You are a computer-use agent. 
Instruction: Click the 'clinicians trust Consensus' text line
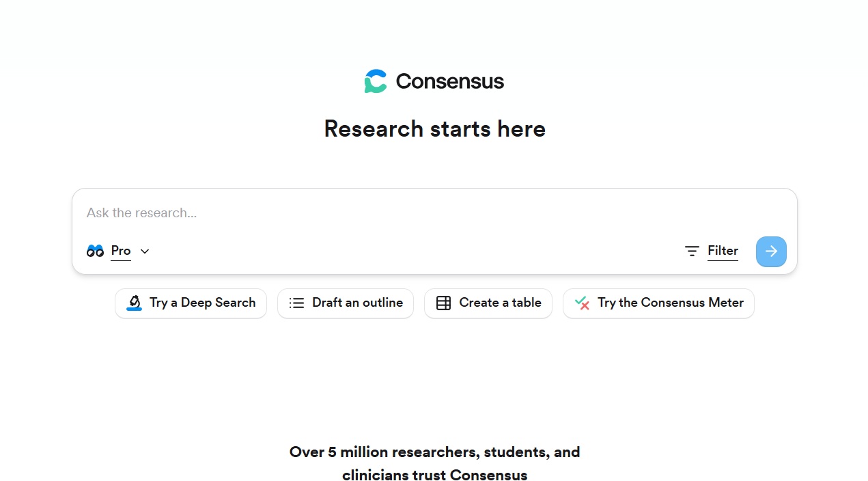click(434, 475)
